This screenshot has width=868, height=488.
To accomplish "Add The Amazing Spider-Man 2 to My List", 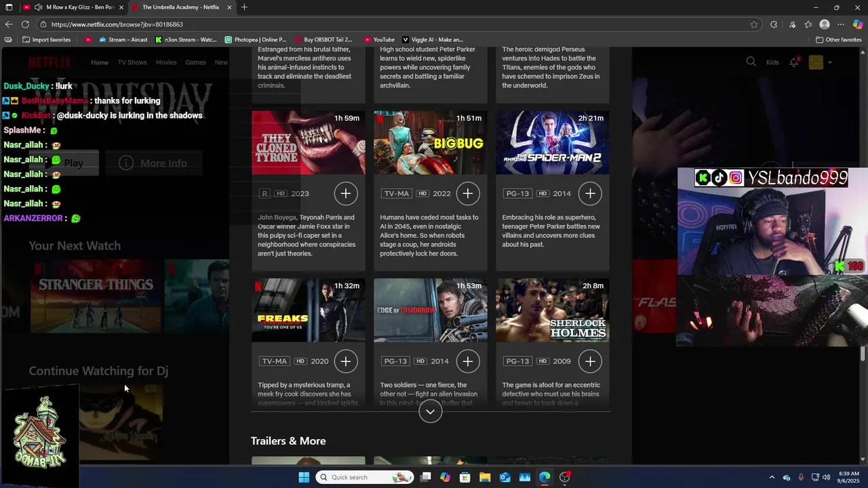I will click(590, 193).
